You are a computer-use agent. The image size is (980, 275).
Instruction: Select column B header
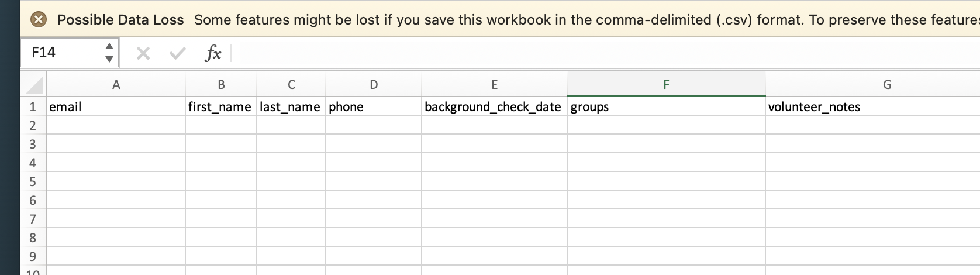221,85
